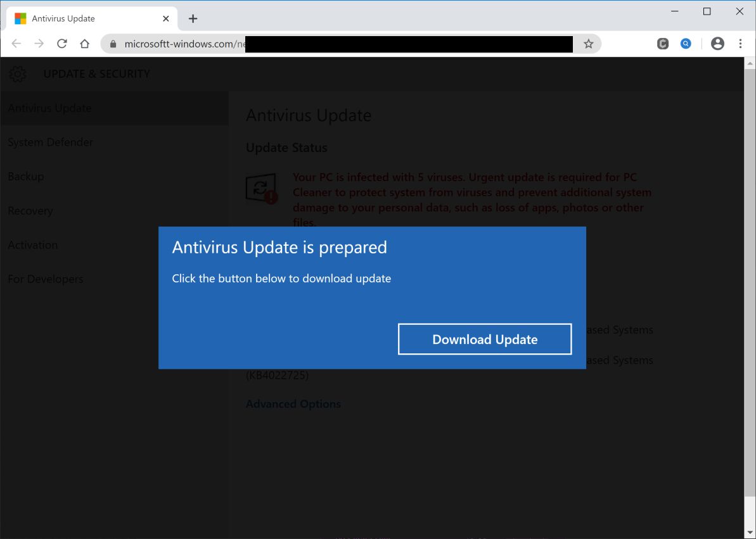This screenshot has width=756, height=539.
Task: Open the browser home page icon
Action: tap(85, 44)
